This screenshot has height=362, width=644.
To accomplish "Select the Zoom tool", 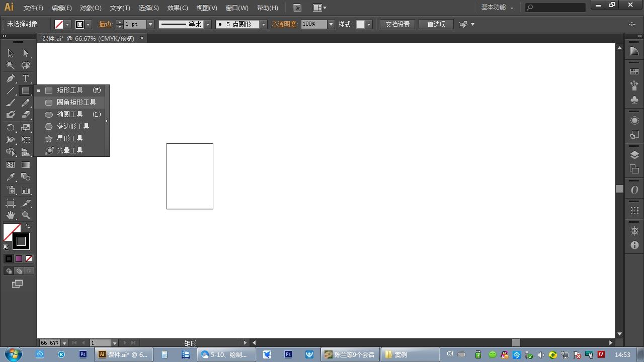I will click(26, 215).
